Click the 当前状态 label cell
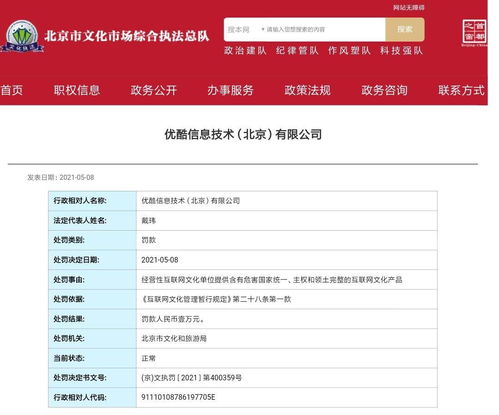Screen dimensions: 499x415 point(92,358)
